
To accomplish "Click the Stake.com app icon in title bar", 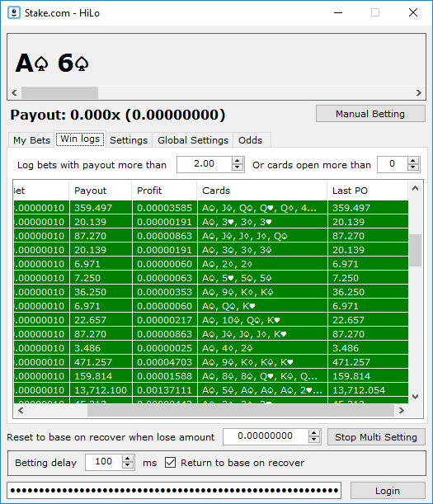I will pyautogui.click(x=14, y=13).
